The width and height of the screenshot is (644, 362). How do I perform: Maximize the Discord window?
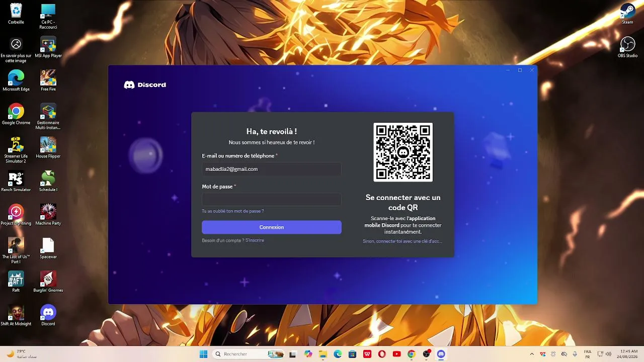click(x=520, y=70)
